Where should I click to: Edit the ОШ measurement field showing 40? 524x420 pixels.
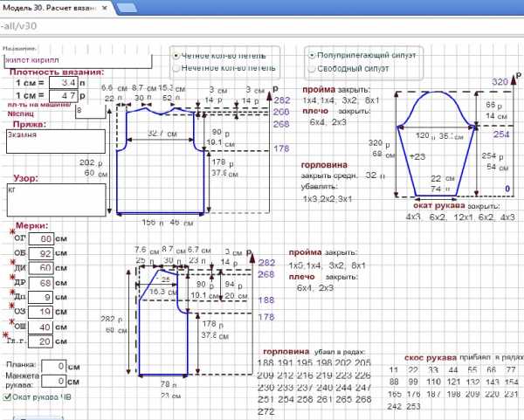click(41, 326)
